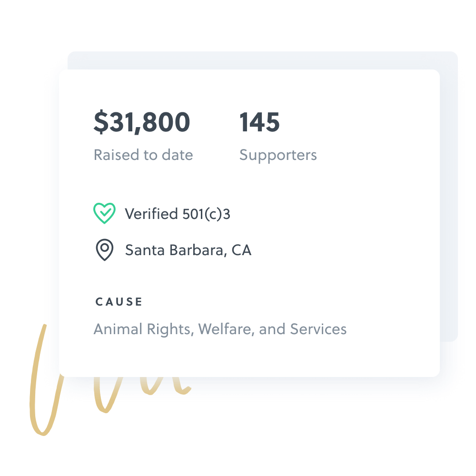Click the word Services in cause text
Viewport: 476px width, 476px height.
point(318,329)
